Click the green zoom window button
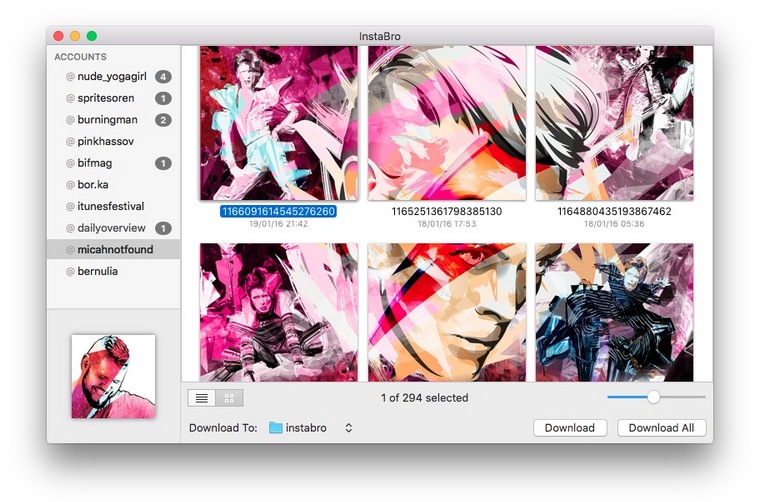The image size is (760, 502). (92, 36)
